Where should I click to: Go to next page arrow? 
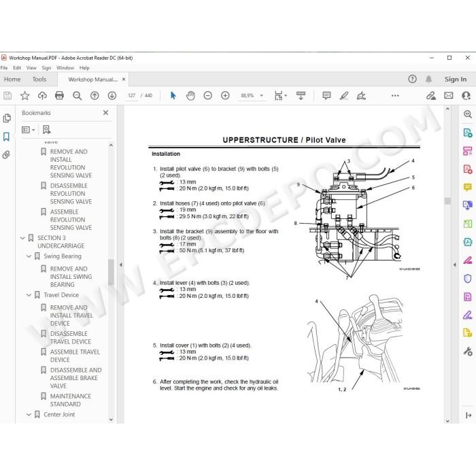(112, 96)
